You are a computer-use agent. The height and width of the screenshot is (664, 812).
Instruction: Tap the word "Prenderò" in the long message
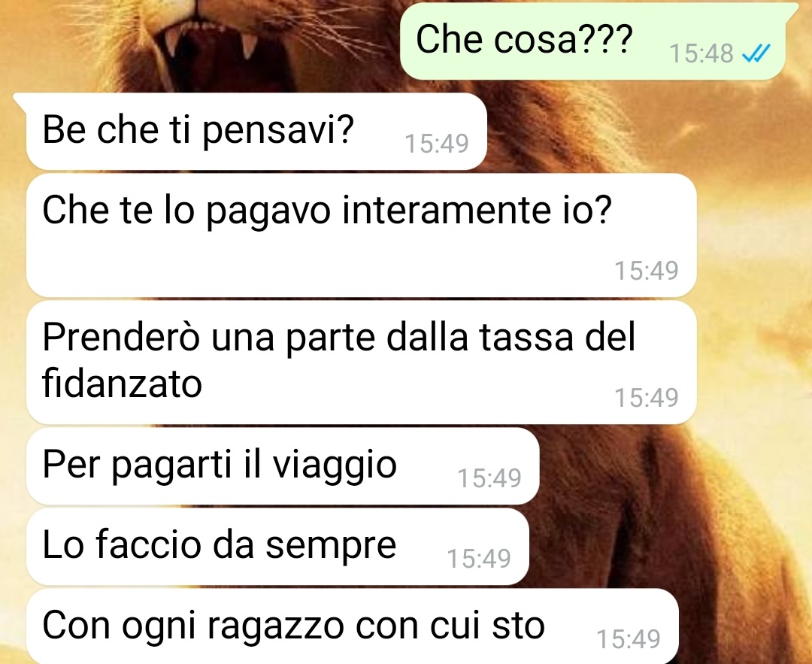coord(120,337)
